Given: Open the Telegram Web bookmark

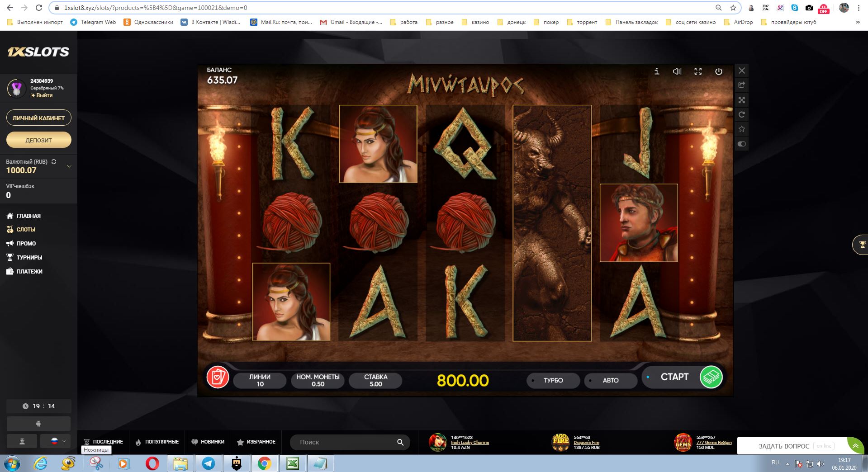Looking at the screenshot, I should click(x=93, y=22).
